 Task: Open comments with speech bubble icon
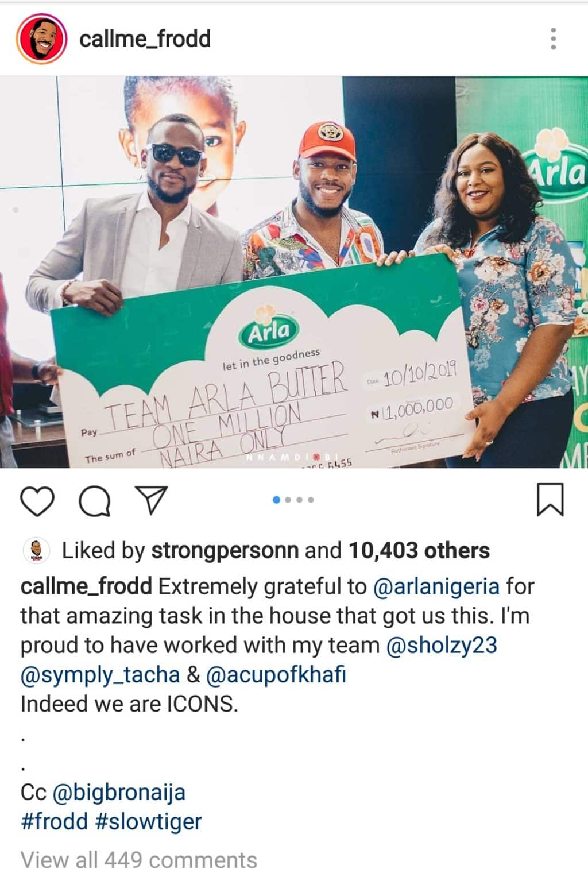click(95, 501)
